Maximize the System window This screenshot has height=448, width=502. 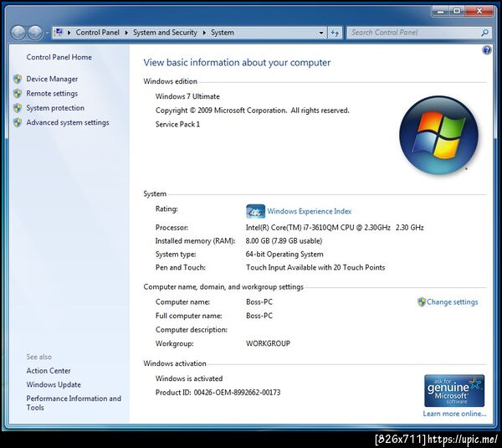click(457, 11)
